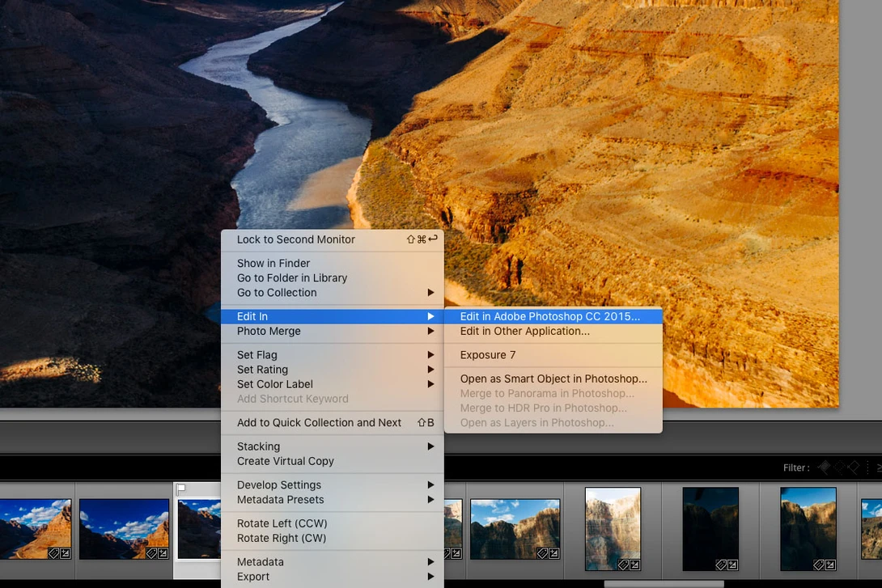Viewport: 882px width, 588px height.
Task: Click the keyword tag badge on the deep-blue-sky thumbnail
Action: pyautogui.click(x=151, y=553)
